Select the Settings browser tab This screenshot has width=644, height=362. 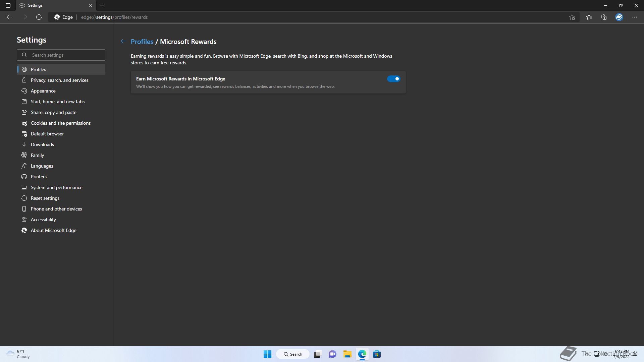[56, 5]
